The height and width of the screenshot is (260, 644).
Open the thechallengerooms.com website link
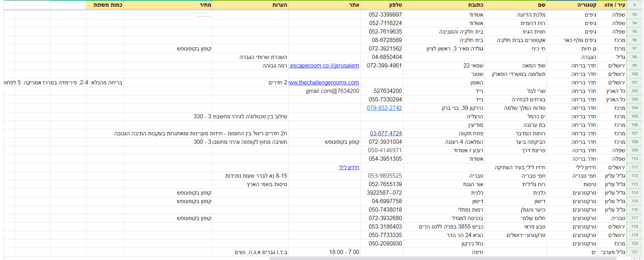coord(324,83)
